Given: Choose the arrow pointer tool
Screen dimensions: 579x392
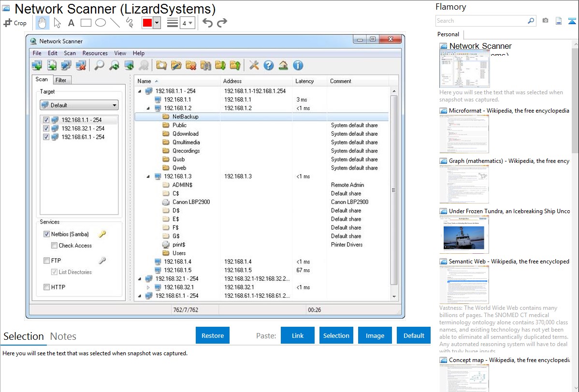Looking at the screenshot, I should pos(57,23).
